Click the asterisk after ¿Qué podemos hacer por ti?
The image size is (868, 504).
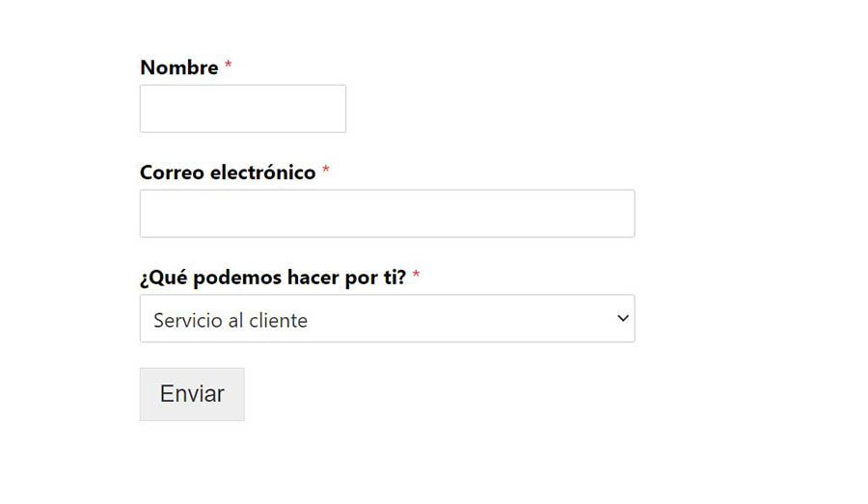point(417,277)
